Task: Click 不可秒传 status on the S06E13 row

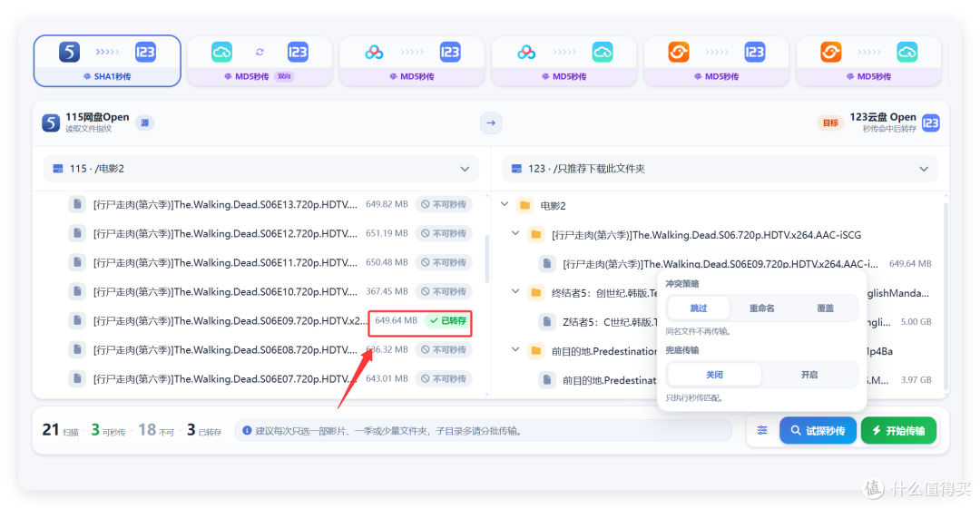Action: [x=444, y=204]
